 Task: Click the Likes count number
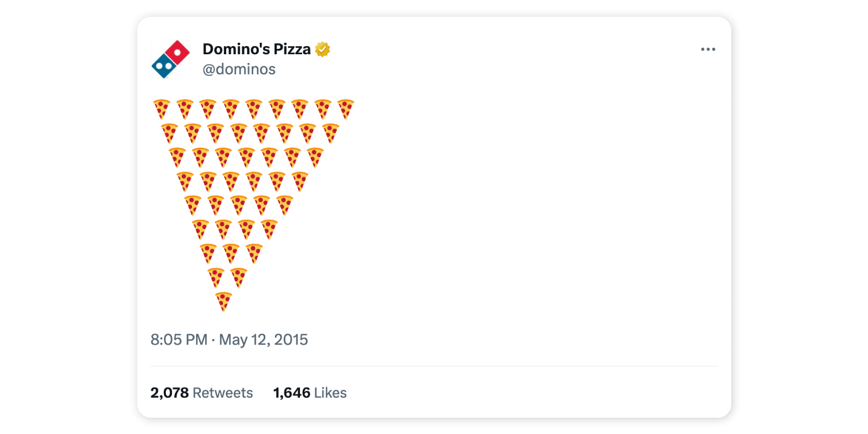point(291,392)
